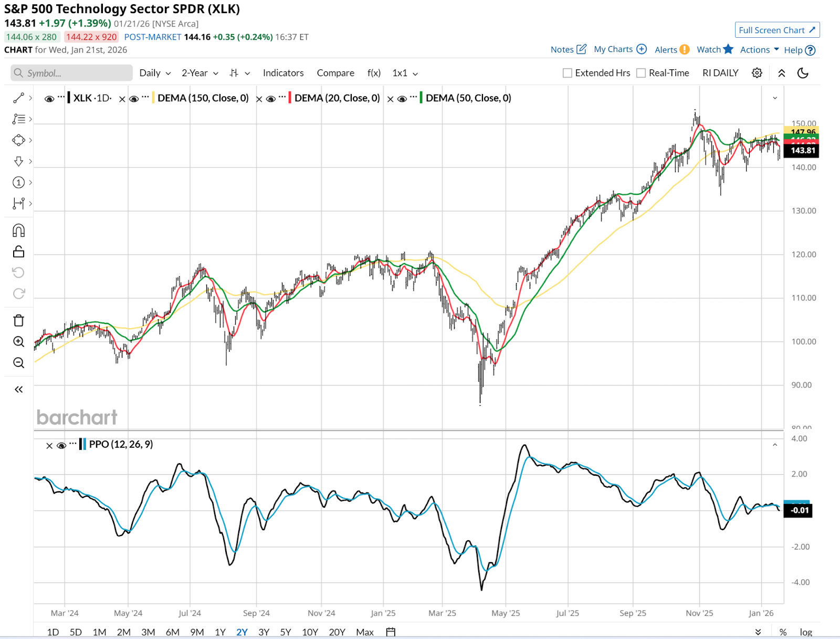The height and width of the screenshot is (639, 840).
Task: Click the DEMA 20 red color swatch
Action: tap(290, 98)
